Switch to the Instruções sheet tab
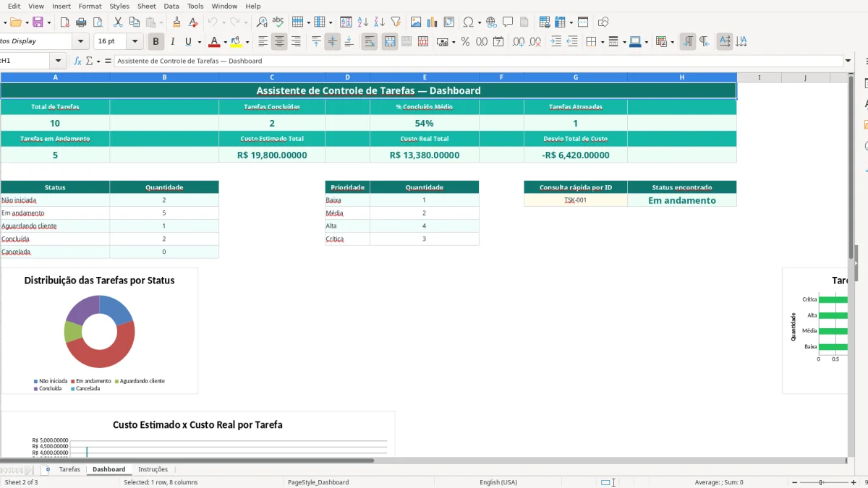 (153, 469)
